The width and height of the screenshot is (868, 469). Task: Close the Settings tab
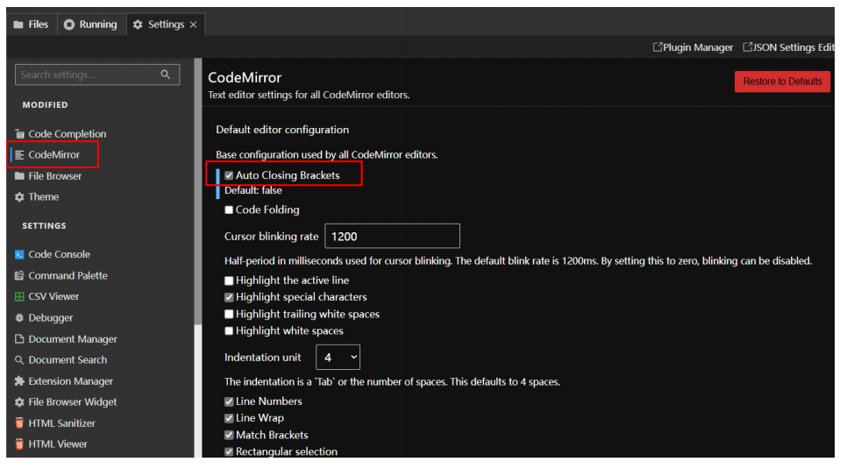pyautogui.click(x=193, y=25)
